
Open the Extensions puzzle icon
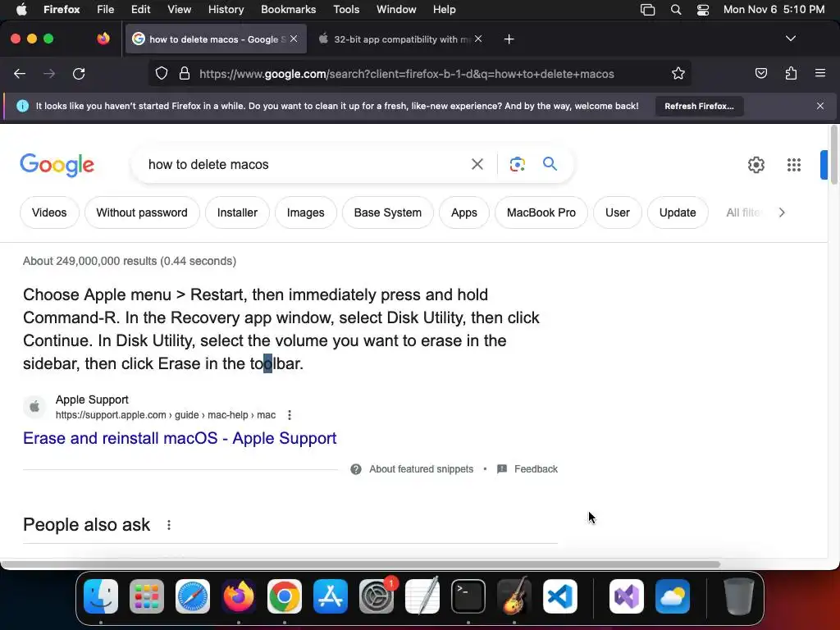791,74
